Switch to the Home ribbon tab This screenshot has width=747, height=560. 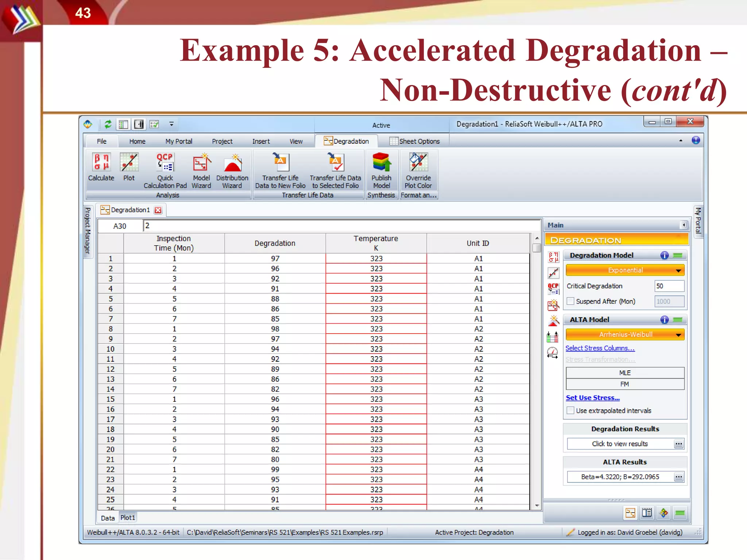[137, 141]
